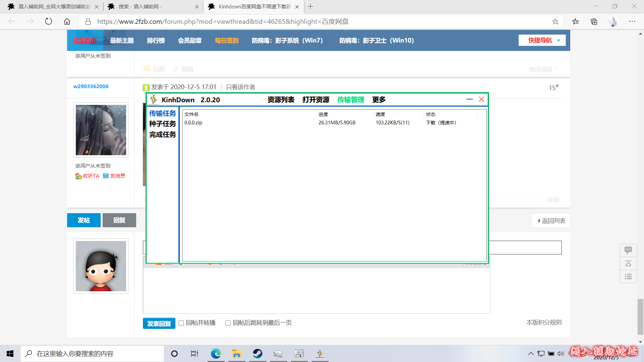644x362 pixels.
Task: Click the browser refresh icon
Action: coord(49,21)
